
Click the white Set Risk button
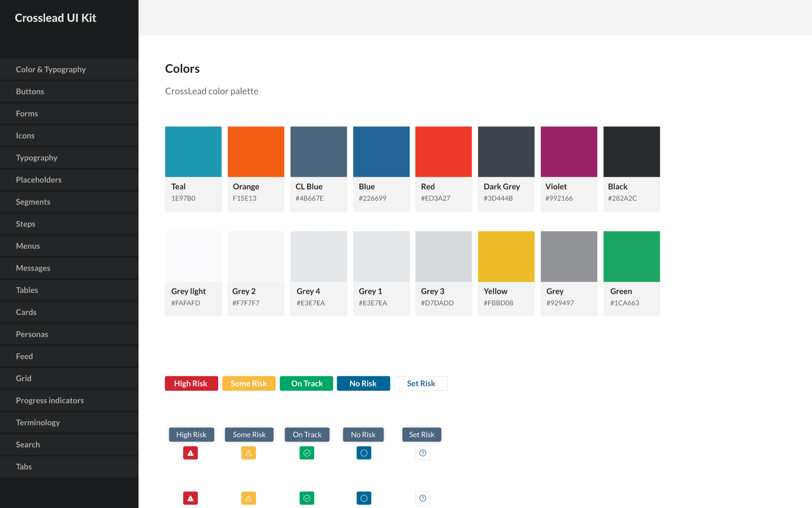click(x=421, y=383)
